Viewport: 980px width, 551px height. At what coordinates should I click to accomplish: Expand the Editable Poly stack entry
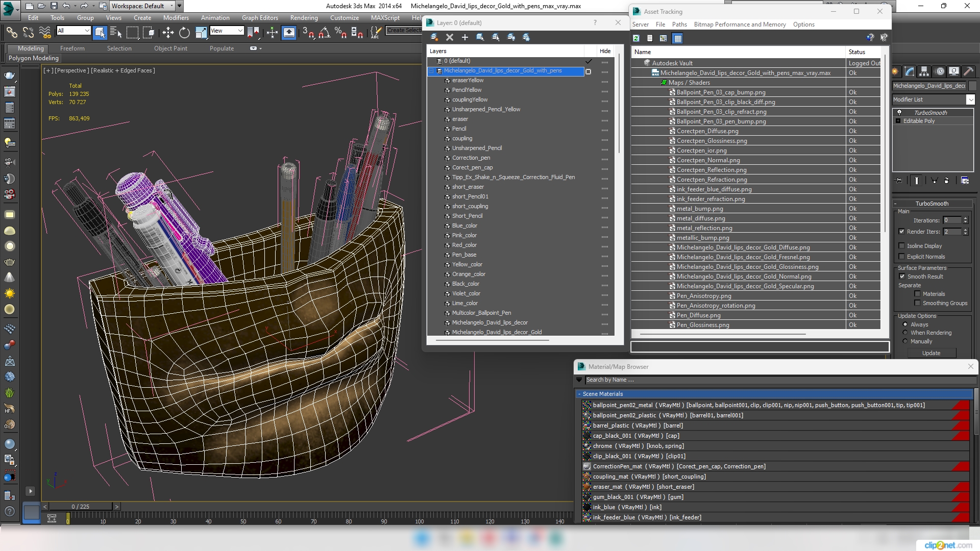(898, 121)
